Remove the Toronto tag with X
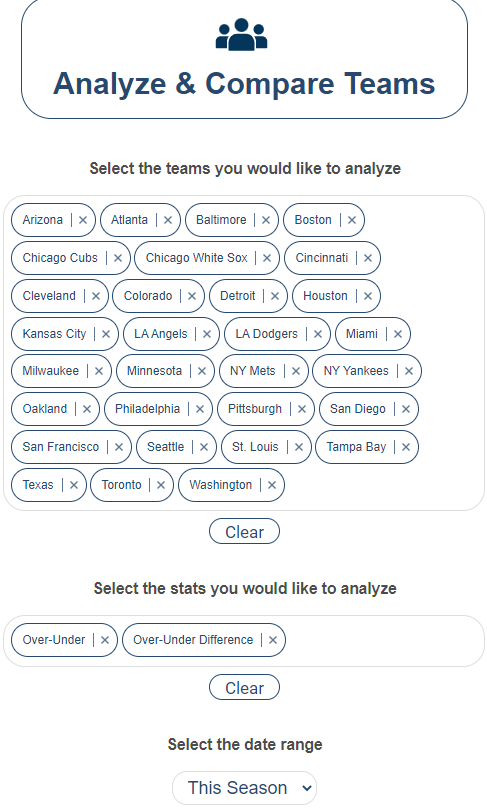 [x=161, y=485]
